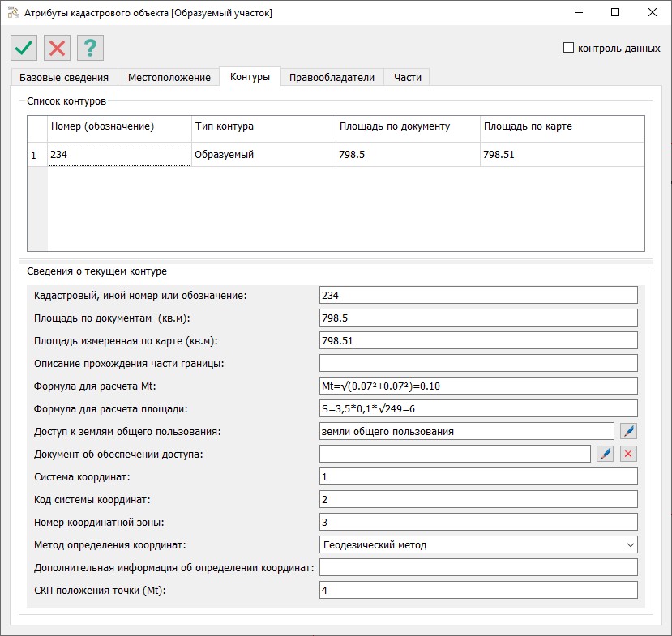This screenshot has height=636, width=672.
Task: Click the green checkmark to confirm changes
Action: (24, 48)
